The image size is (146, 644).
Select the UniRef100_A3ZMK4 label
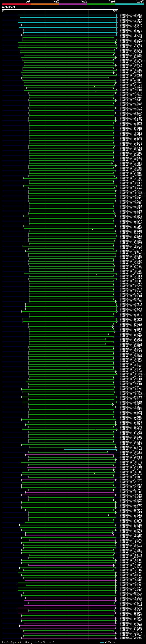pyautogui.click(x=131, y=75)
